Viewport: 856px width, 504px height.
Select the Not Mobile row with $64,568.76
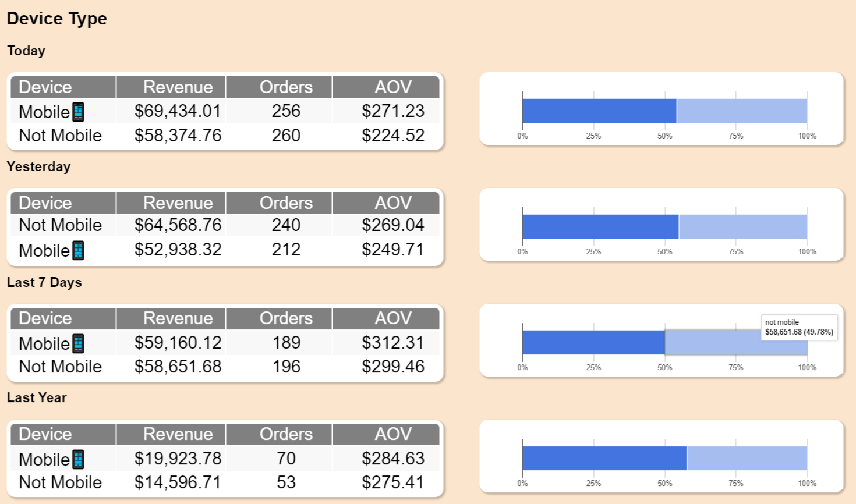pos(61,225)
